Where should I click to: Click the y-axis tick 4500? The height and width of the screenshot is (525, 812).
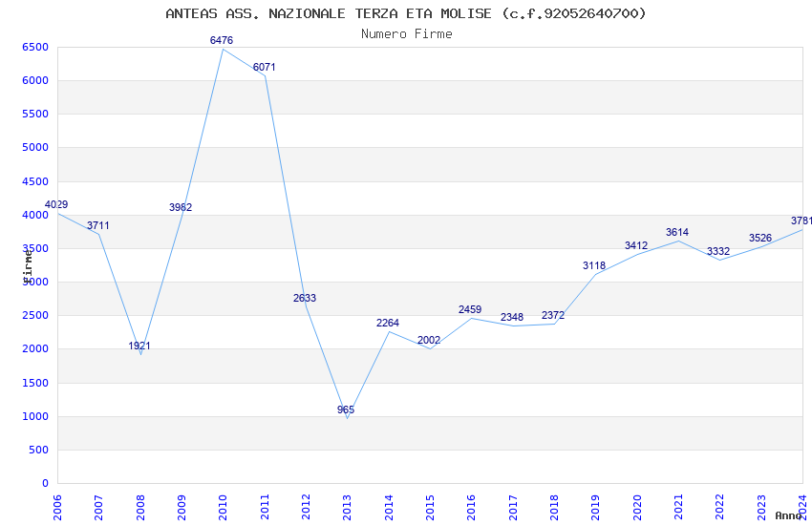coord(35,181)
